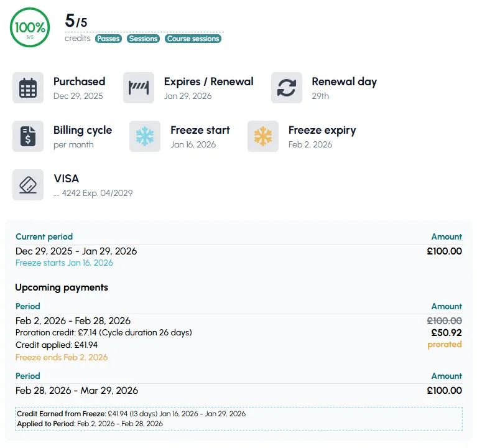Select the Course sessions tag

click(x=193, y=39)
